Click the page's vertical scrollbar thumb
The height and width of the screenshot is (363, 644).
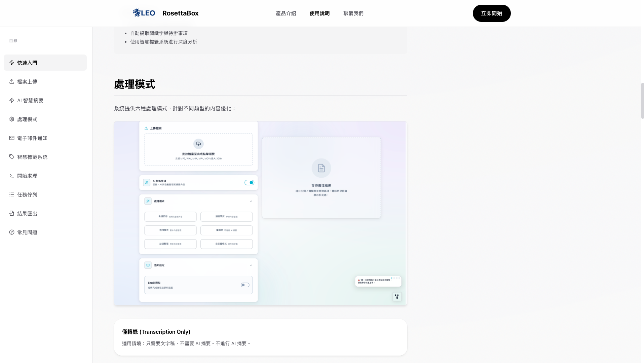[642, 101]
